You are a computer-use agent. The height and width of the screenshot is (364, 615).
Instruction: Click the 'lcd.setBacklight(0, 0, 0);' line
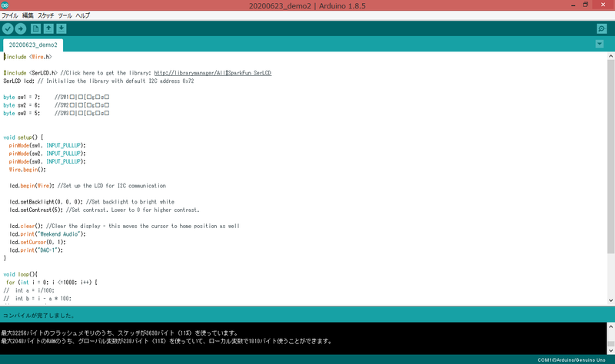click(91, 202)
